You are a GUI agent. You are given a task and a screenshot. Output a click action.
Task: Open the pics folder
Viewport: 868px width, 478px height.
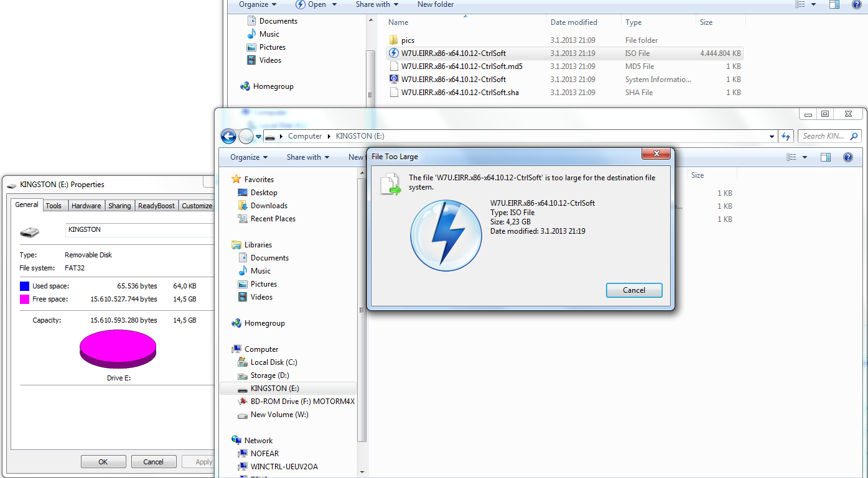408,40
